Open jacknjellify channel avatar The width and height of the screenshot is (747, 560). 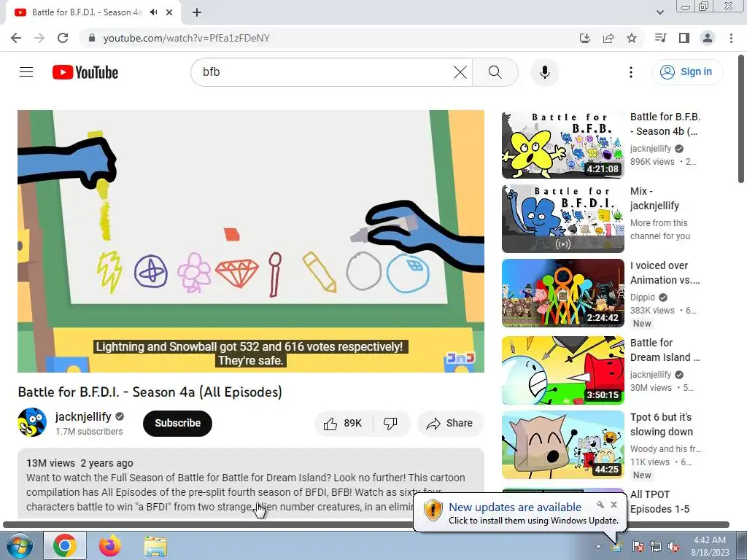32,422
